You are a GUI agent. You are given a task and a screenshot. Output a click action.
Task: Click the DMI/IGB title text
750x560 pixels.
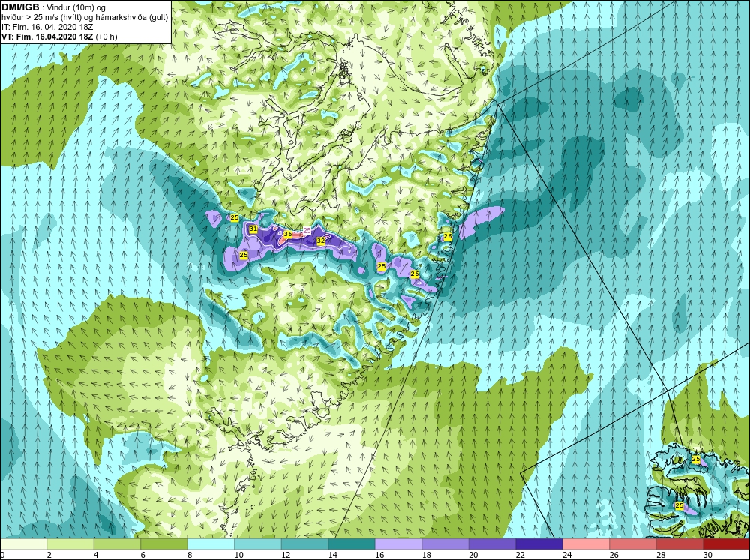click(x=20, y=7)
